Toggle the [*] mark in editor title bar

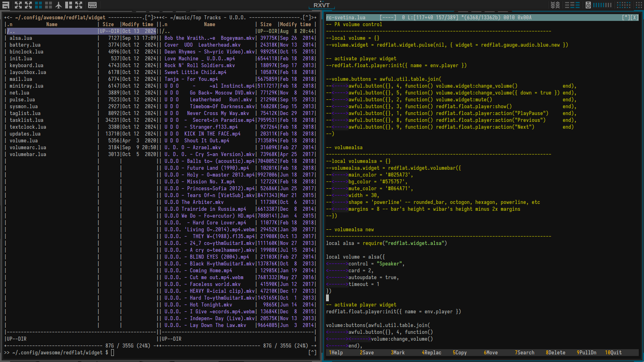tap(625, 17)
